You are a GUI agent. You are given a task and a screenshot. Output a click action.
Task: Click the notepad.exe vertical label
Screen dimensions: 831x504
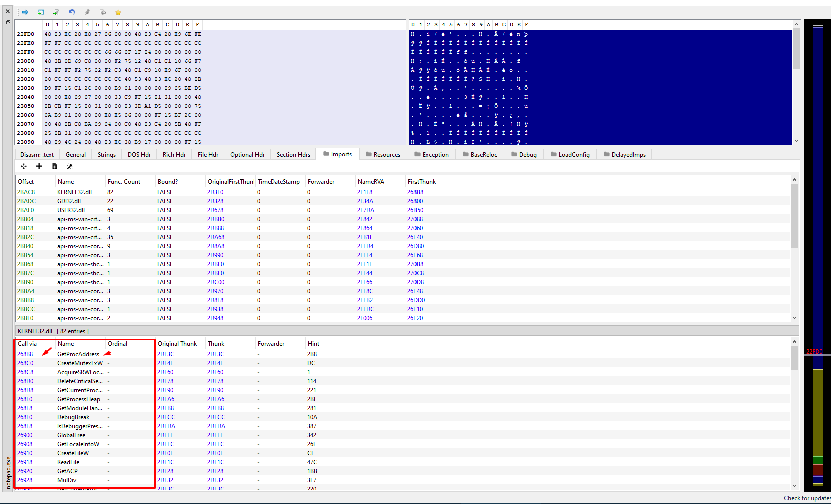pos(8,472)
